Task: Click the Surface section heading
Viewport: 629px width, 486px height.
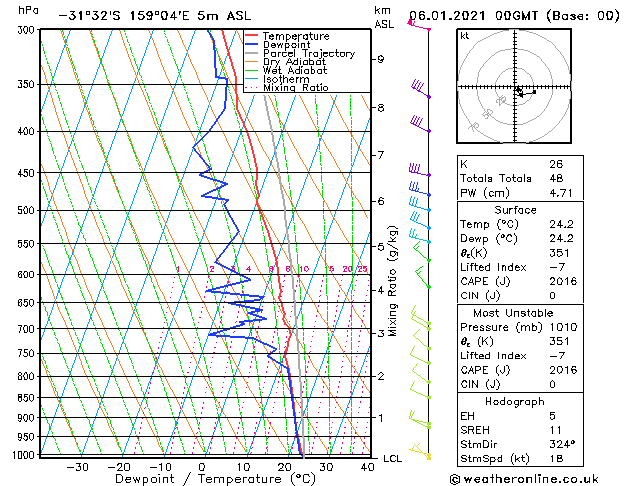Action: tap(515, 210)
